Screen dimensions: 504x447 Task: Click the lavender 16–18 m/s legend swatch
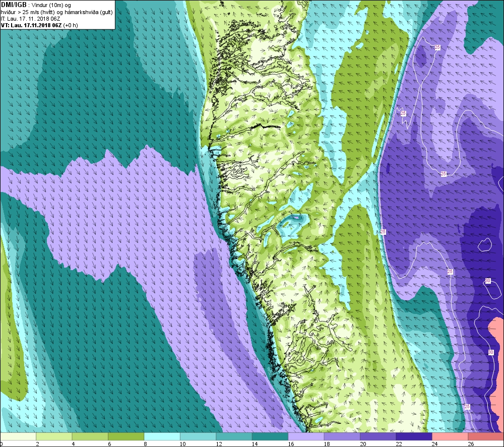tap(306, 436)
